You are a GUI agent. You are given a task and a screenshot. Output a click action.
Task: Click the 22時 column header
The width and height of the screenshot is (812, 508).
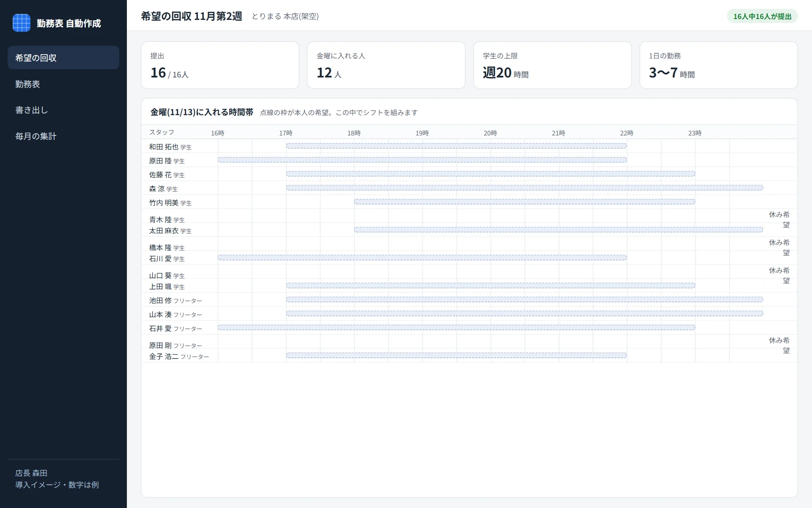click(x=627, y=133)
